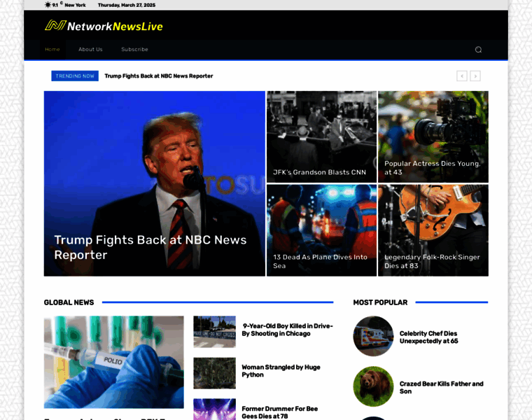Read Former Drummer For Bee Gees story

point(280,412)
